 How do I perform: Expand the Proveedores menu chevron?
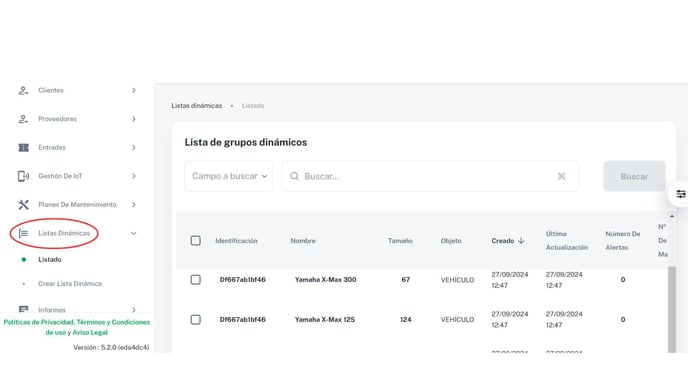tap(133, 119)
